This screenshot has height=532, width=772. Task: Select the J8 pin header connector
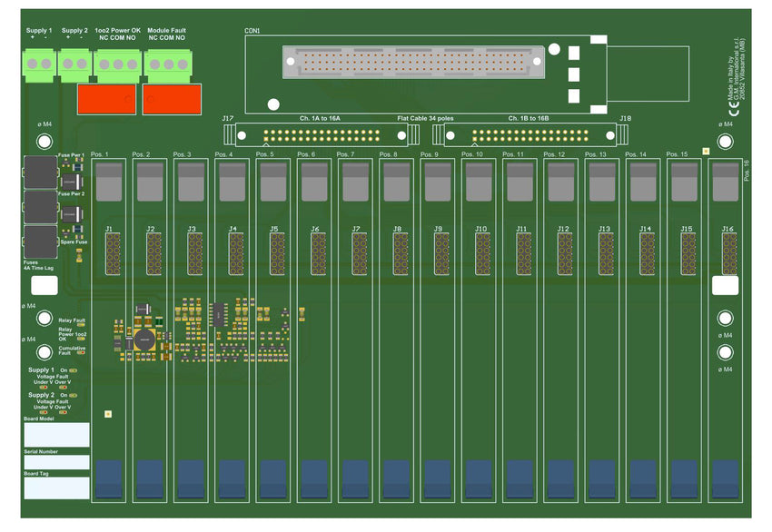(400, 253)
